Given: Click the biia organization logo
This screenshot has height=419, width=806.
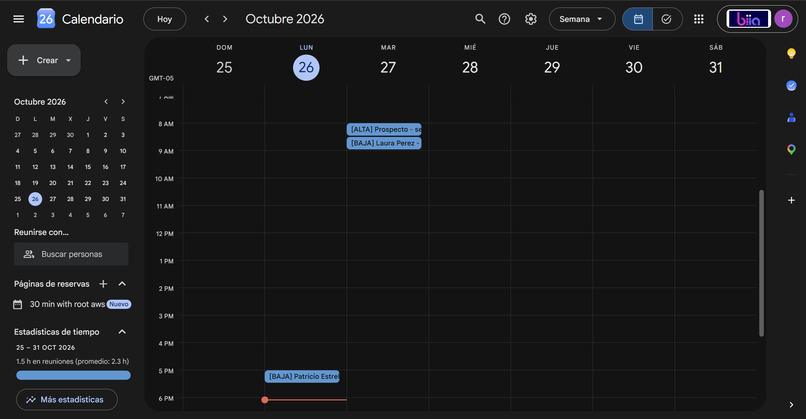Looking at the screenshot, I should [748, 19].
